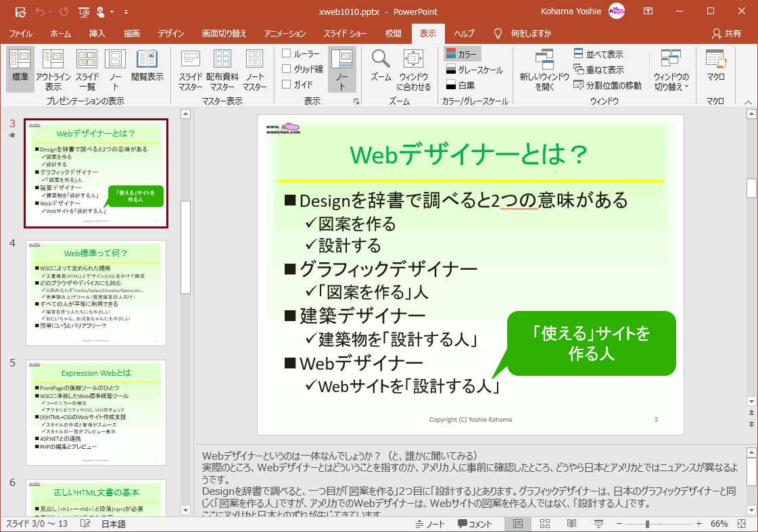
Task: Enable the Ruler (ルーラー) checkbox
Action: [287, 53]
